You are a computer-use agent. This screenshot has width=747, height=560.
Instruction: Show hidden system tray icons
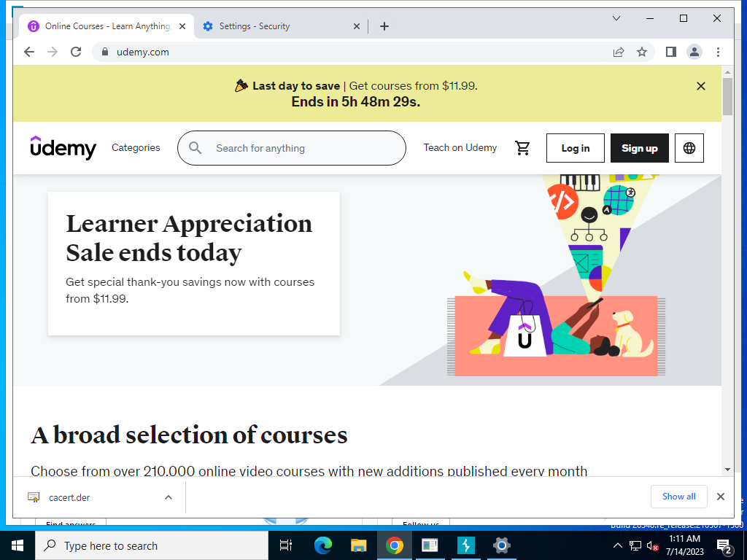click(x=617, y=545)
